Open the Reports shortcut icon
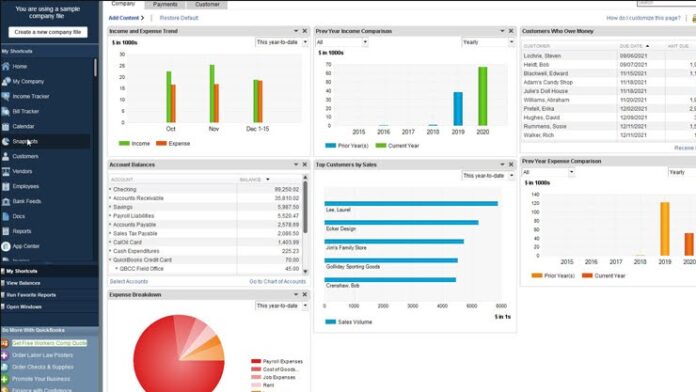This screenshot has width=696, height=392. pyautogui.click(x=6, y=231)
